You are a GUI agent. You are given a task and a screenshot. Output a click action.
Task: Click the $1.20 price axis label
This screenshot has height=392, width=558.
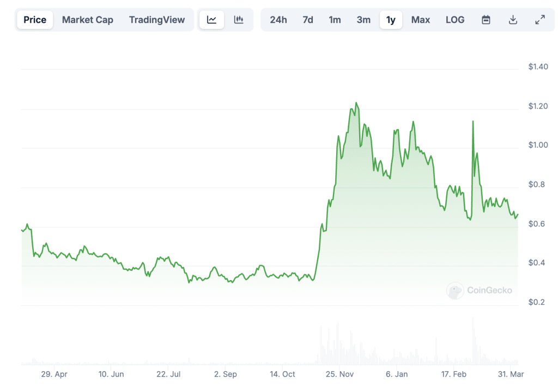tap(538, 106)
